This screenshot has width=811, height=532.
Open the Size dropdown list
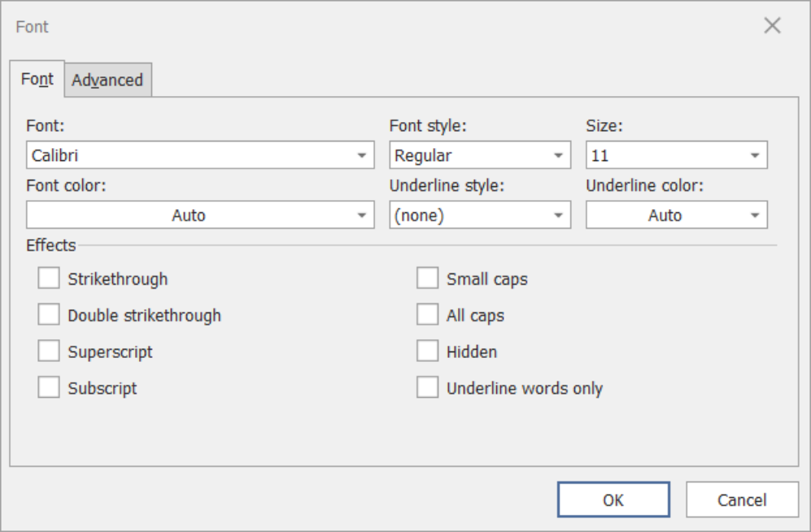pyautogui.click(x=755, y=155)
